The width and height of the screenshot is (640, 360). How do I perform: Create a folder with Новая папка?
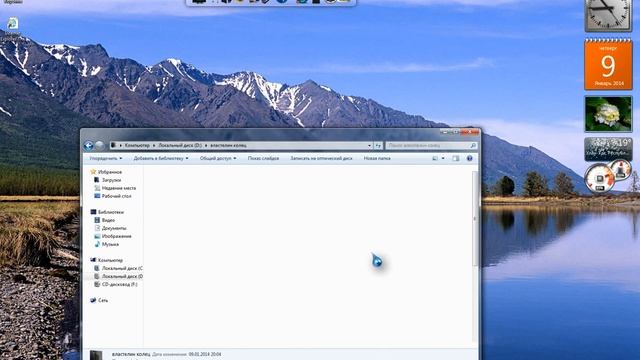click(377, 158)
